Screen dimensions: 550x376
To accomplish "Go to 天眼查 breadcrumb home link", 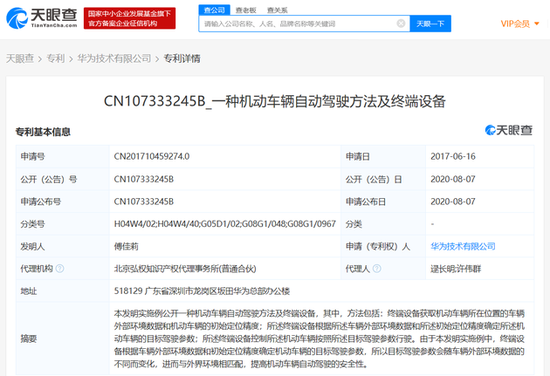I will 20,59.
